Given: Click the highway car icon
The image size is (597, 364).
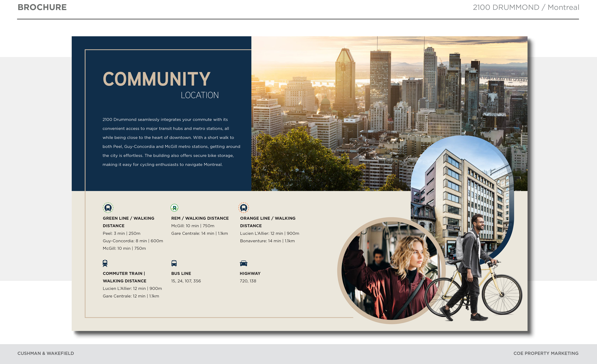Looking at the screenshot, I should coord(243,263).
